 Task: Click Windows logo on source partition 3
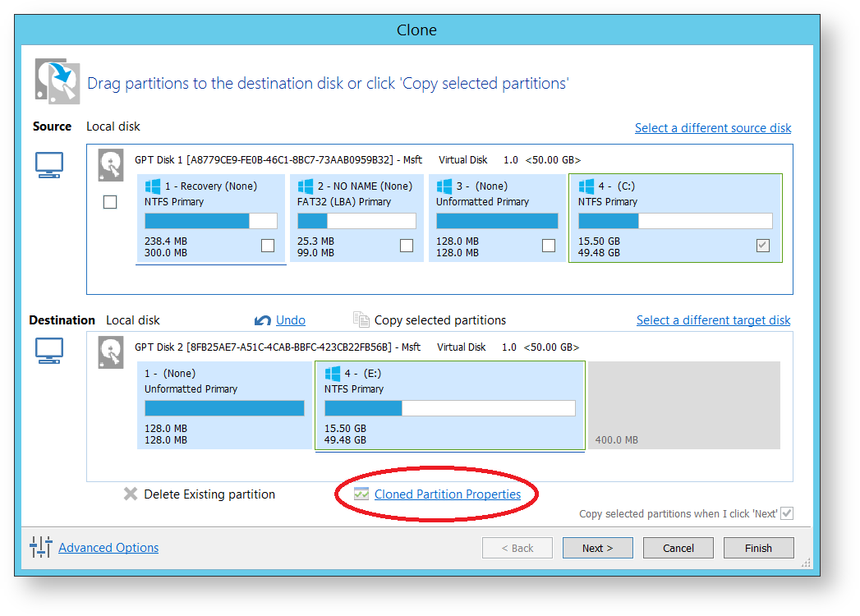click(x=444, y=186)
